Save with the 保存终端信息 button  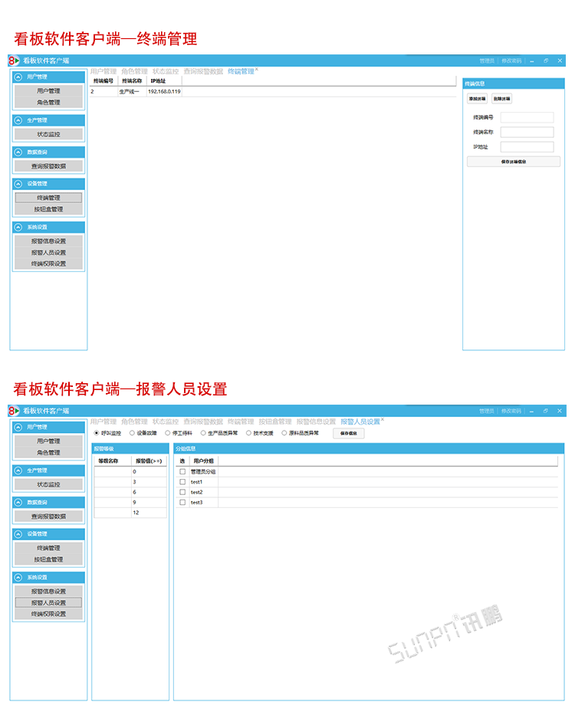(x=513, y=162)
